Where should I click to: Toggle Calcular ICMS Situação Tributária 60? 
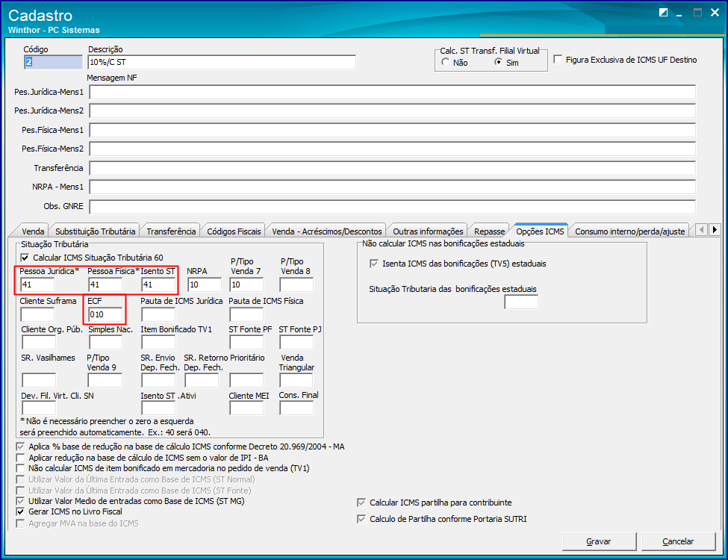click(x=25, y=258)
